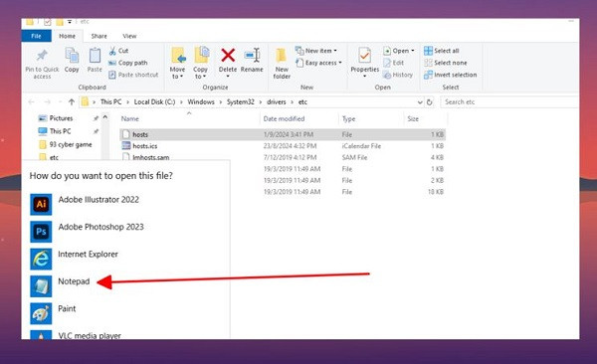Go up one folder level
This screenshot has height=364, width=597.
click(x=72, y=102)
